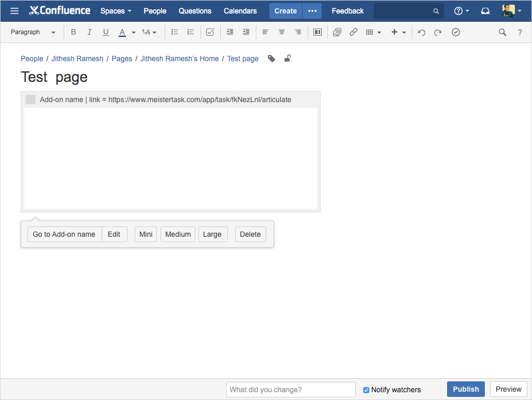
Task: Insert a bullet list
Action: (x=175, y=32)
